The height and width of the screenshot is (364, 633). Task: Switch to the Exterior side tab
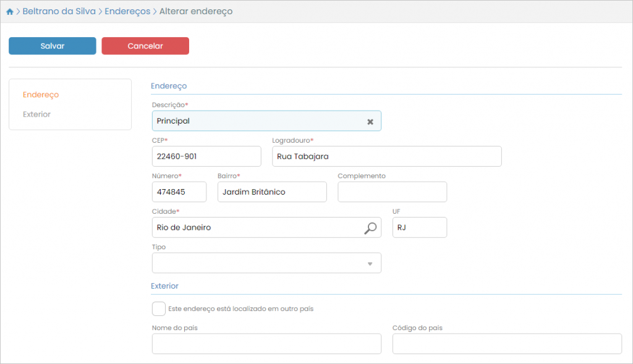[36, 114]
